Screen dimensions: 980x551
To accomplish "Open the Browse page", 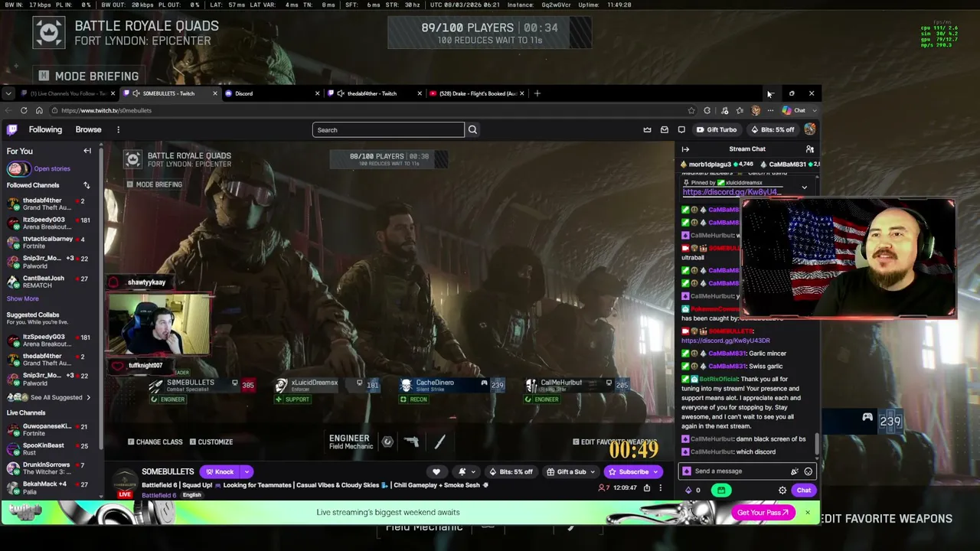I will (x=88, y=130).
